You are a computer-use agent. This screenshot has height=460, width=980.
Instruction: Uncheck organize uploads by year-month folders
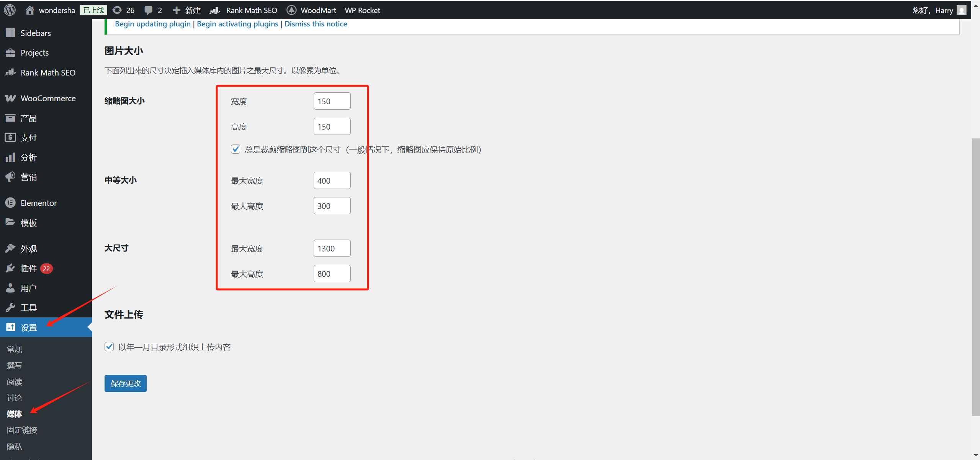point(109,347)
